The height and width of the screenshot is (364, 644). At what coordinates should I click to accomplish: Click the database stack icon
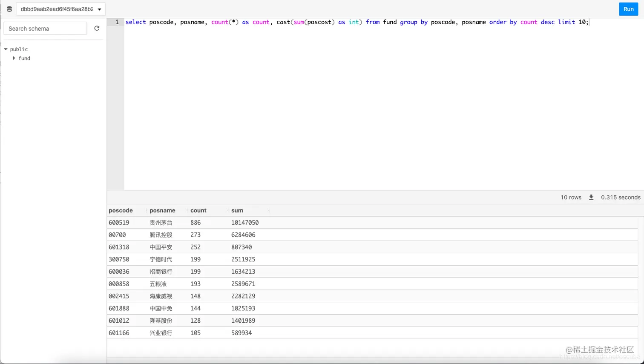click(9, 9)
